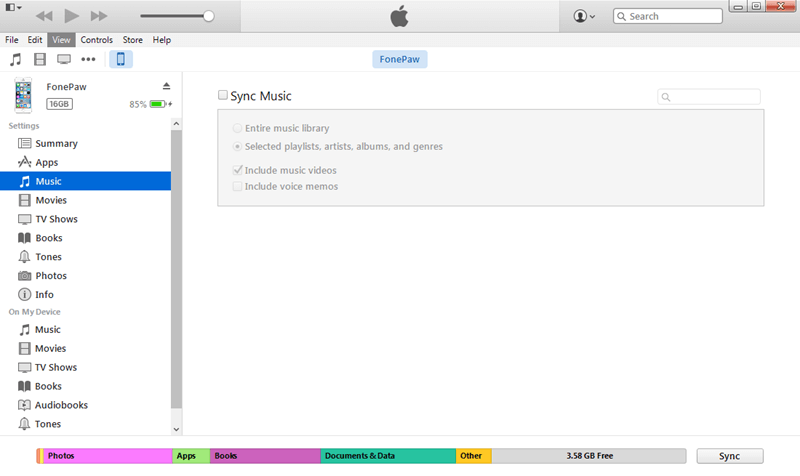Click the Apps segment of storage bar
Viewport: 800px width, 476px height.
(x=191, y=456)
